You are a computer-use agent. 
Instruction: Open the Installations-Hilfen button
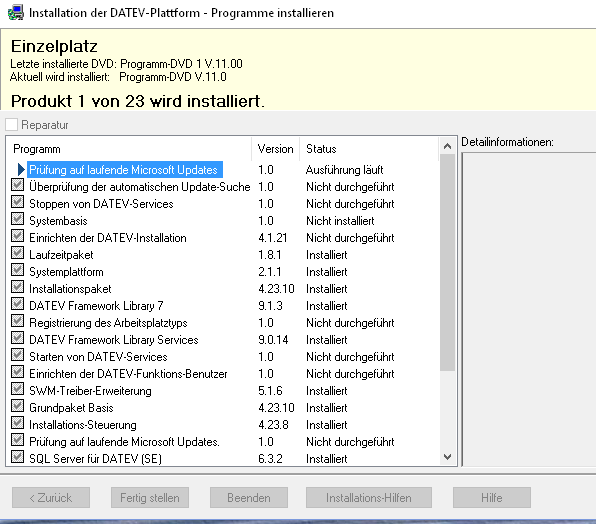click(369, 498)
